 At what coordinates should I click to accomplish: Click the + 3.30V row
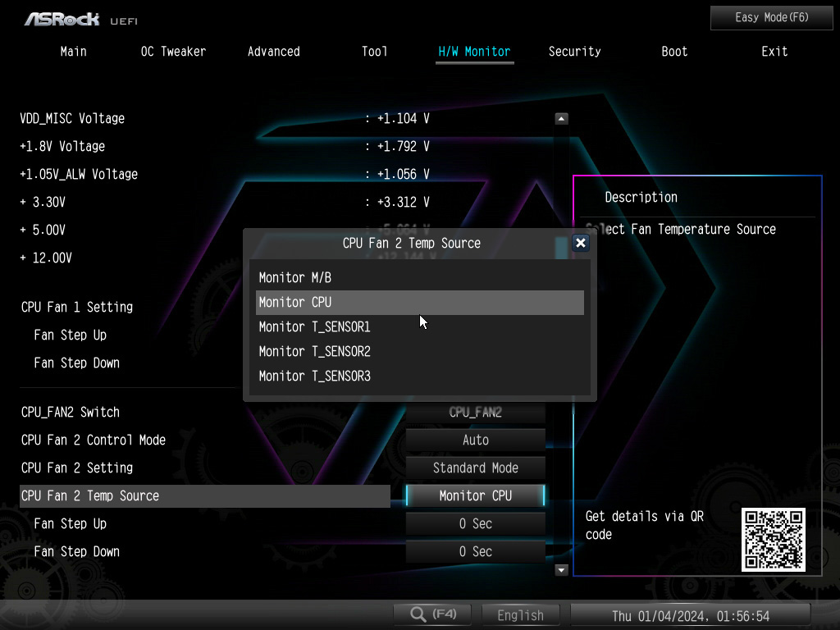[43, 202]
